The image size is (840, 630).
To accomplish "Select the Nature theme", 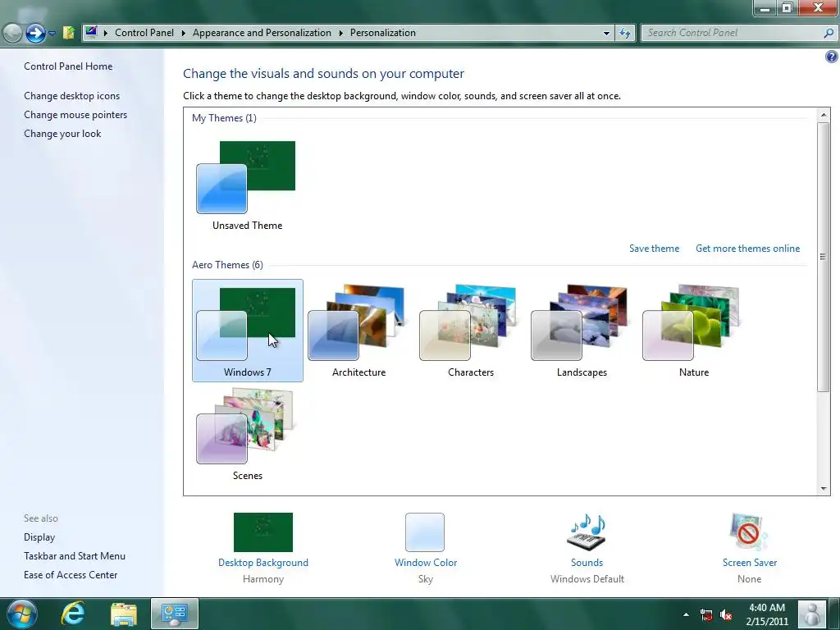I will click(x=694, y=331).
